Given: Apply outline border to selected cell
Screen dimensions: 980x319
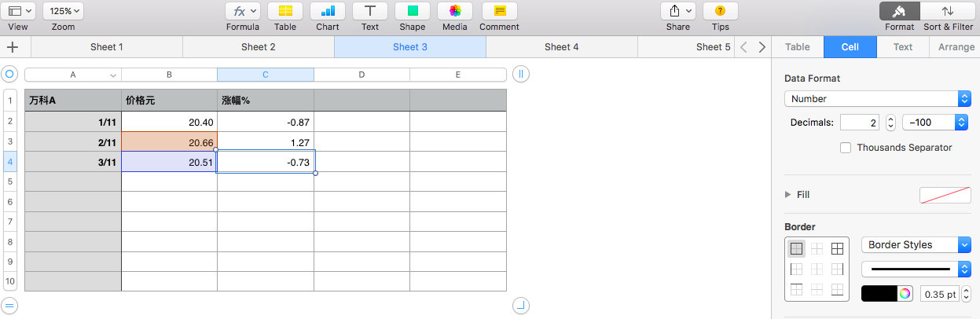Looking at the screenshot, I should pos(797,249).
